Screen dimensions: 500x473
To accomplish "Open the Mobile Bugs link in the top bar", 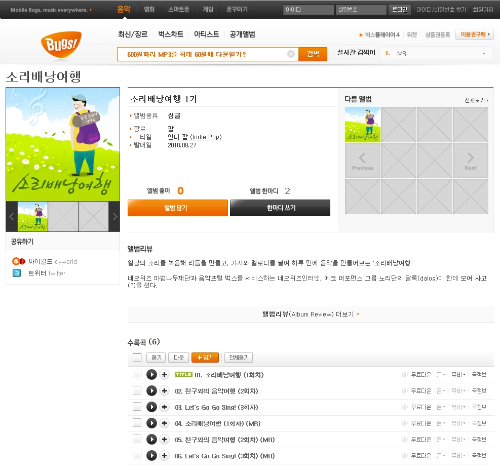I will (51, 10).
